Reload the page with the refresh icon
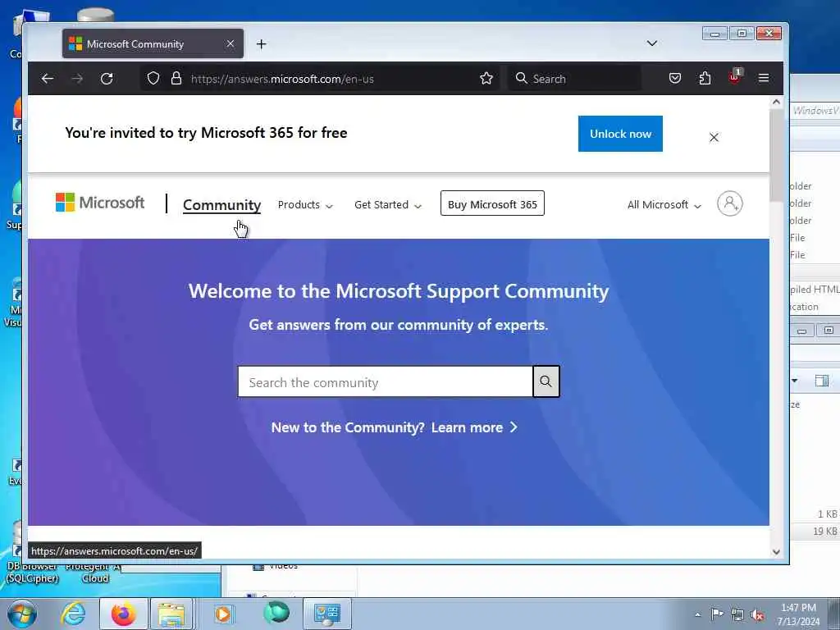840x630 pixels. tap(107, 79)
